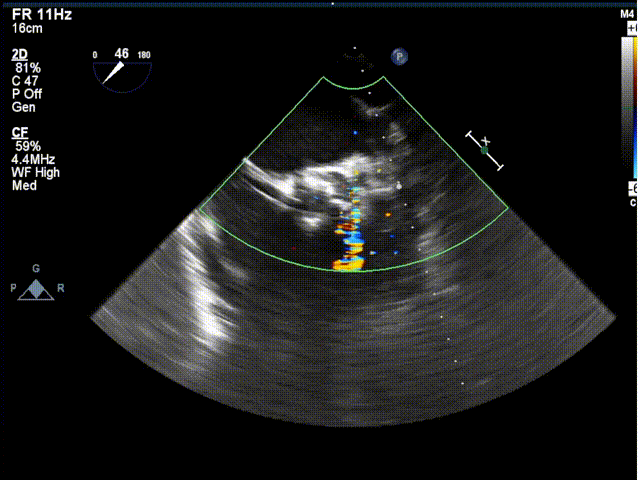Select the CF color flow header
Viewport: 640px width, 480px height.
(x=20, y=132)
